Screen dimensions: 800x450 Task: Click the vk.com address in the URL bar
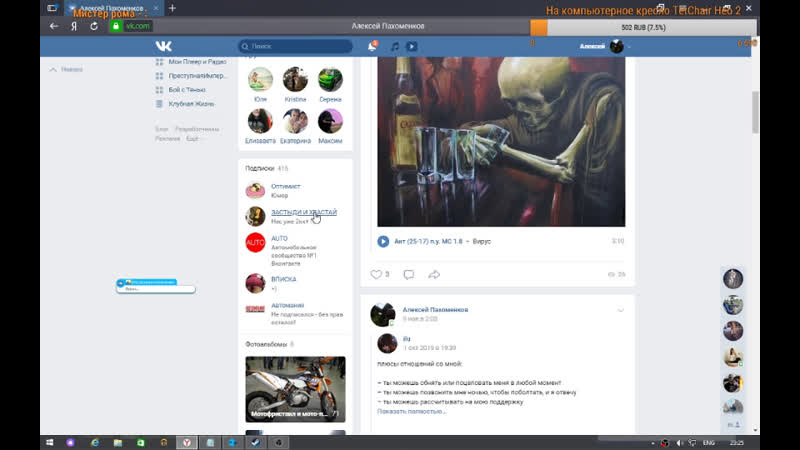[138, 26]
